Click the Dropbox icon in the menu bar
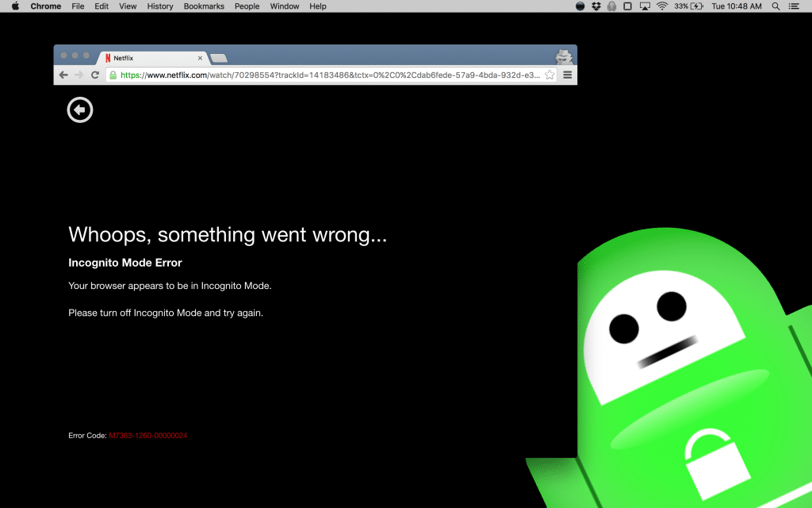The image size is (812, 508). [x=596, y=6]
